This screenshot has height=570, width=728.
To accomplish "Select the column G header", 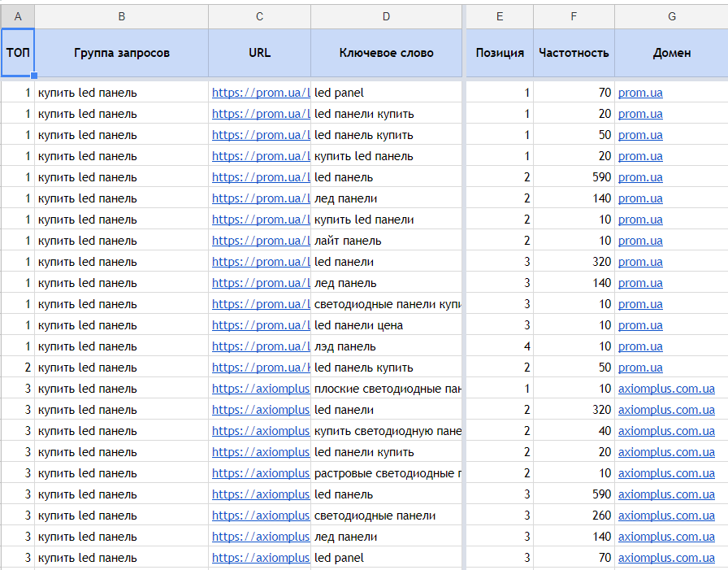I will point(671,16).
